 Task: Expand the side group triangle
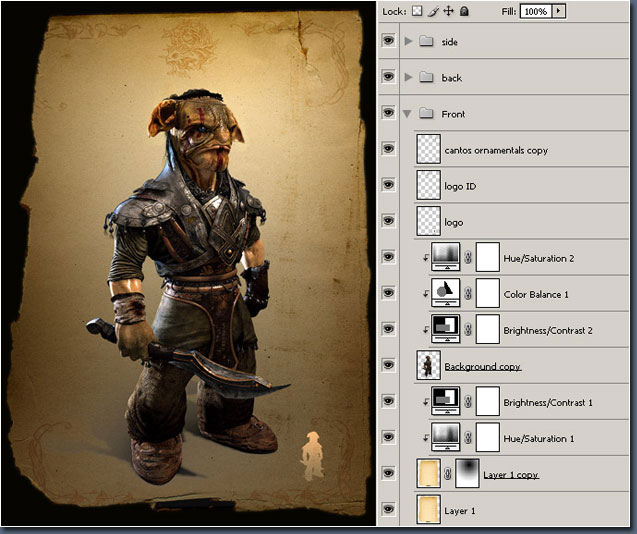point(408,41)
